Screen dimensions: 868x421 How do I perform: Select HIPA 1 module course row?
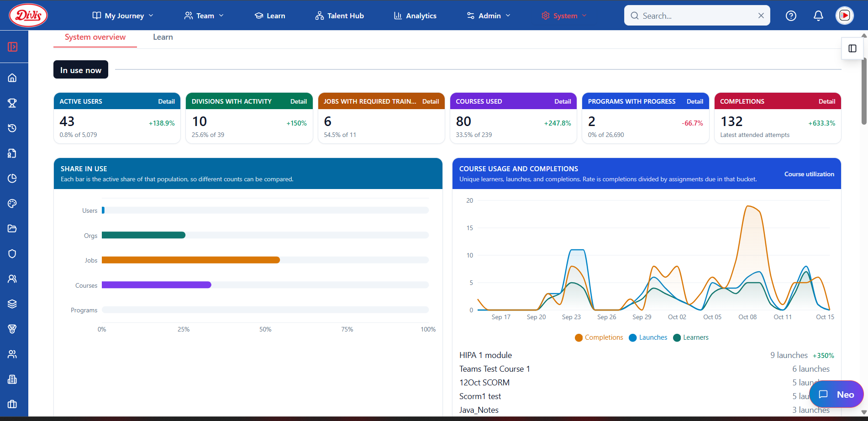pyautogui.click(x=647, y=355)
